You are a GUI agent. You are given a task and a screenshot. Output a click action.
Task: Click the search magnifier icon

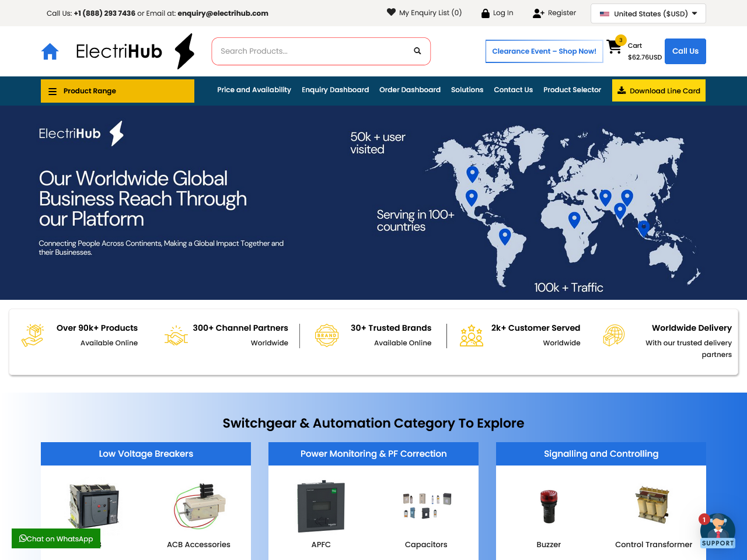(417, 51)
